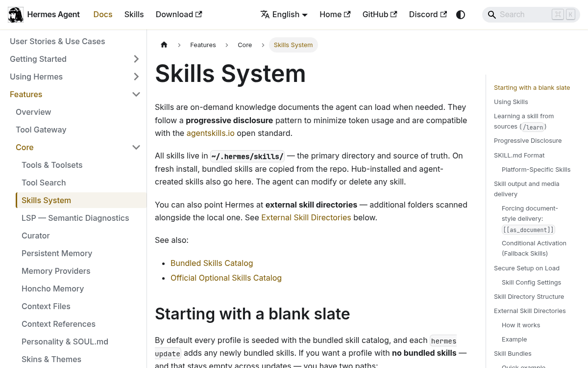The image size is (588, 368).
Task: Follow the agentskills.io link
Action: tap(210, 133)
